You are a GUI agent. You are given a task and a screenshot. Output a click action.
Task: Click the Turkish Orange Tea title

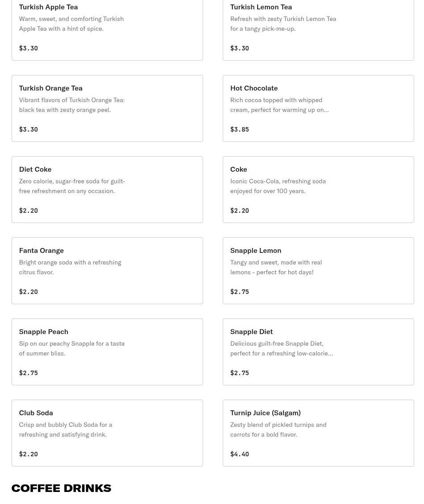[51, 88]
